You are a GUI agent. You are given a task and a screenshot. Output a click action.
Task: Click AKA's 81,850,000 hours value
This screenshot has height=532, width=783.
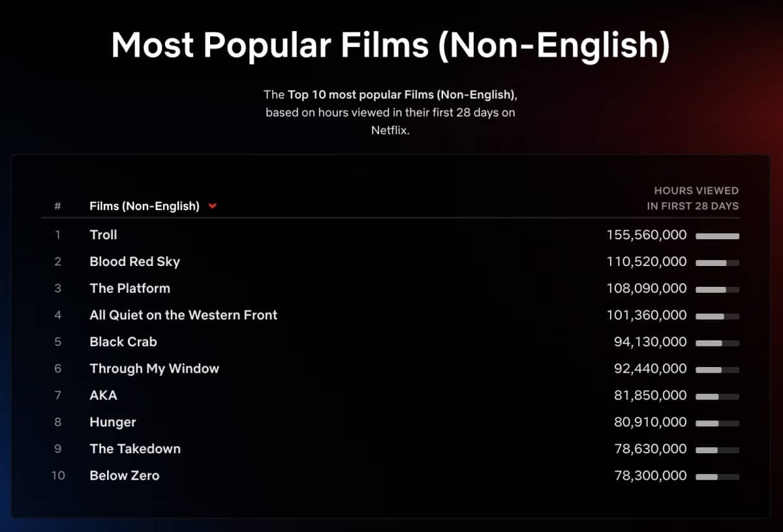coord(650,395)
